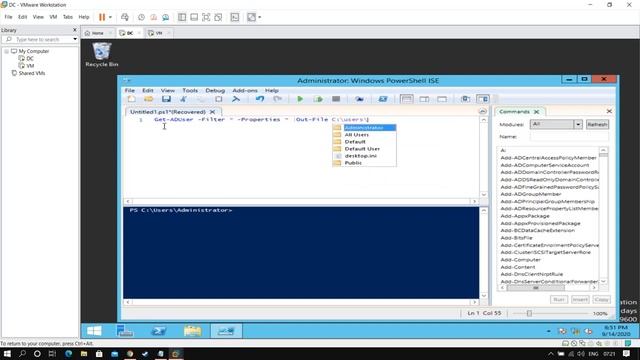Click the Run button in Commands pane
Image resolution: width=640 pixels, height=360 pixels.
pos(559,300)
